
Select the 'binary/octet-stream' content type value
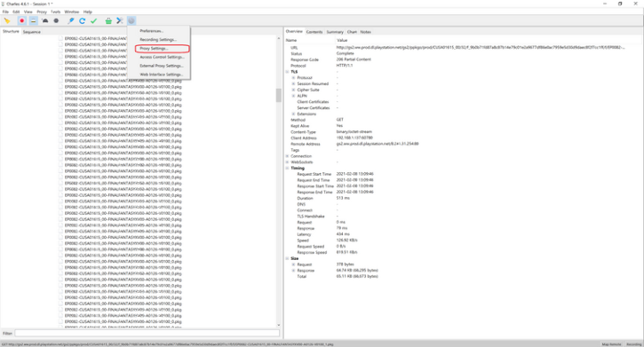pos(354,132)
